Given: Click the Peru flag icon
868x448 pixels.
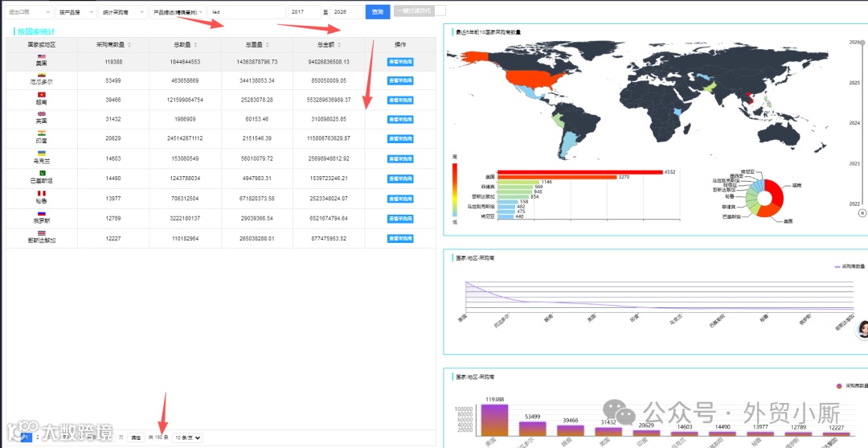Looking at the screenshot, I should click(42, 193).
